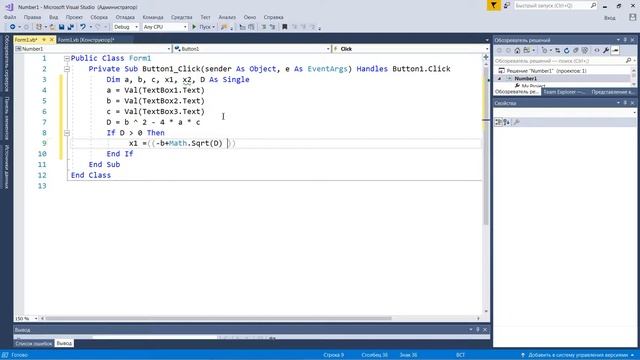Click the Property Pages wrench in Properties panel
640x360 pixels.
pyautogui.click(x=516, y=122)
